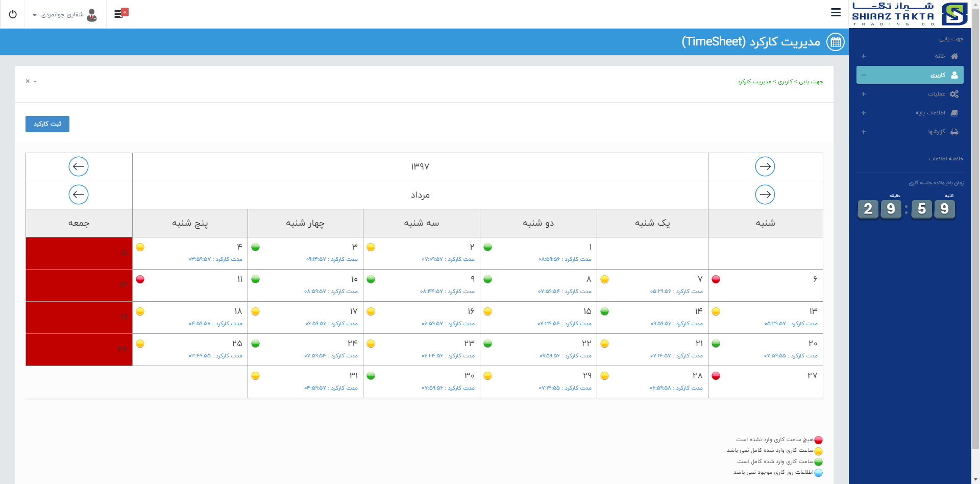Click the Shiraz Takta logo
980x484 pixels.
[910, 14]
